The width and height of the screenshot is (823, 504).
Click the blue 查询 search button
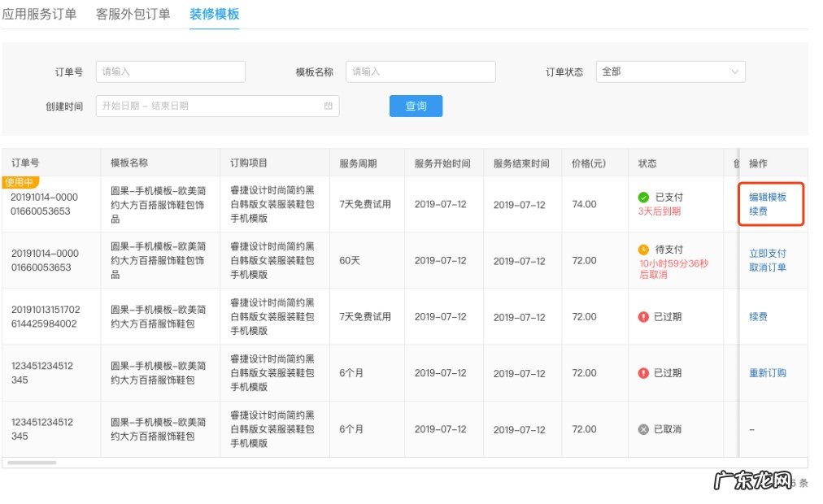click(x=416, y=106)
